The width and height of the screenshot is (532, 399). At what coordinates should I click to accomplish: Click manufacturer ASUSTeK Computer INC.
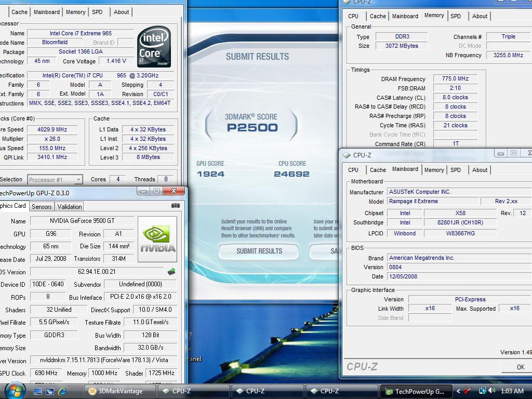(x=460, y=192)
